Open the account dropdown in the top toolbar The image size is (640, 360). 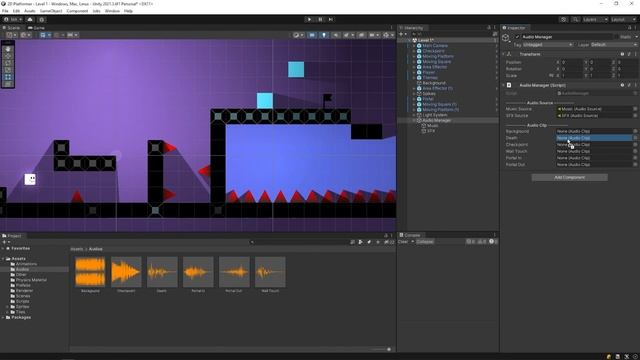13,19
